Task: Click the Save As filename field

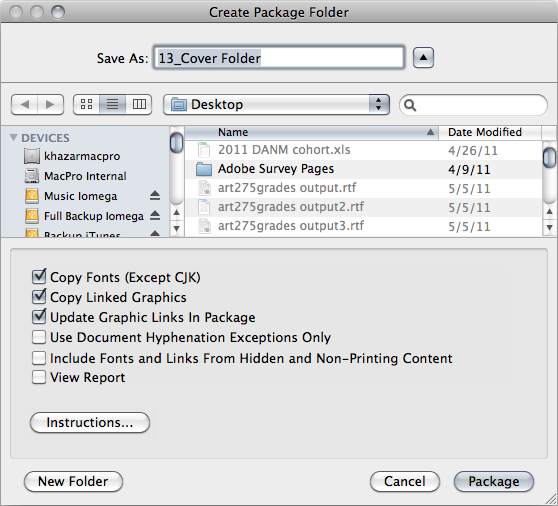Action: pyautogui.click(x=279, y=57)
